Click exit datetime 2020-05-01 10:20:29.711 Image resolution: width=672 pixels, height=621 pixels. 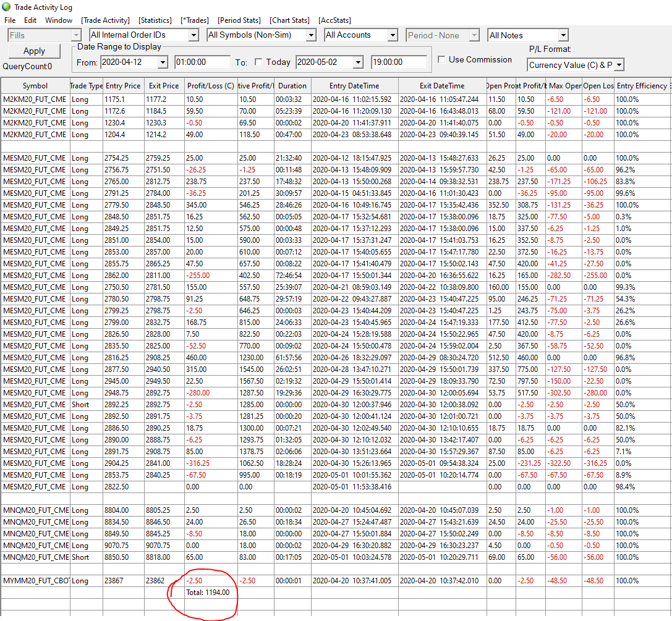tap(442, 557)
